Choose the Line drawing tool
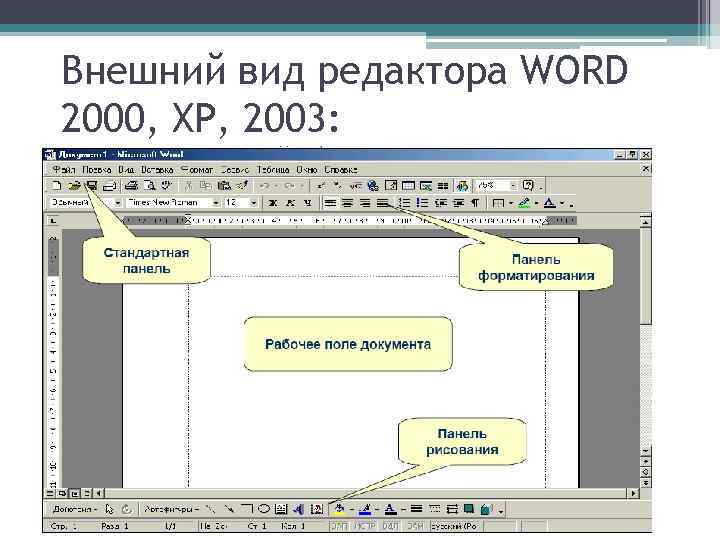This screenshot has height=540, width=720. pyautogui.click(x=210, y=509)
